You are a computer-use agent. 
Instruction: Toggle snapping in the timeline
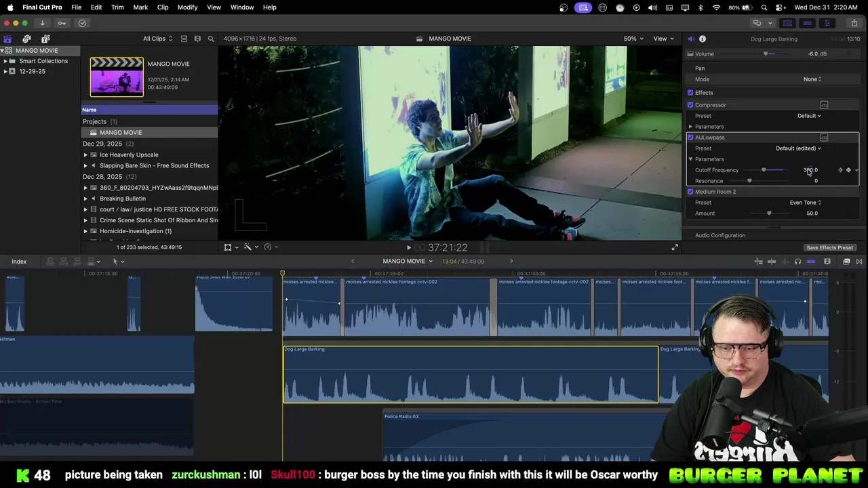coord(811,262)
